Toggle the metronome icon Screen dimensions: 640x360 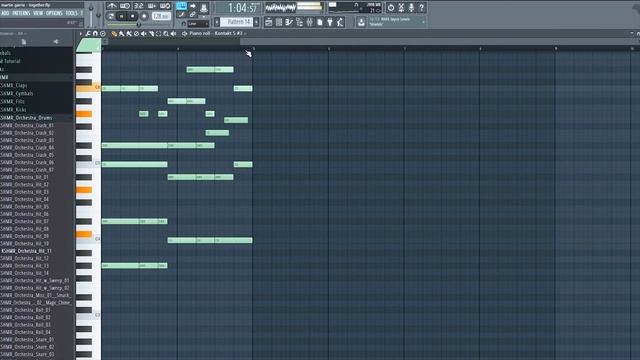[x=112, y=6]
